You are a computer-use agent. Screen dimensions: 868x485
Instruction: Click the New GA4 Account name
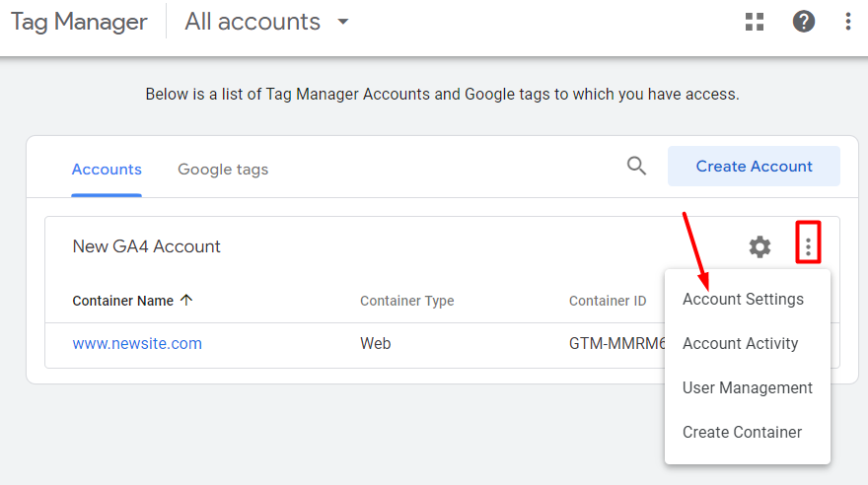click(146, 246)
